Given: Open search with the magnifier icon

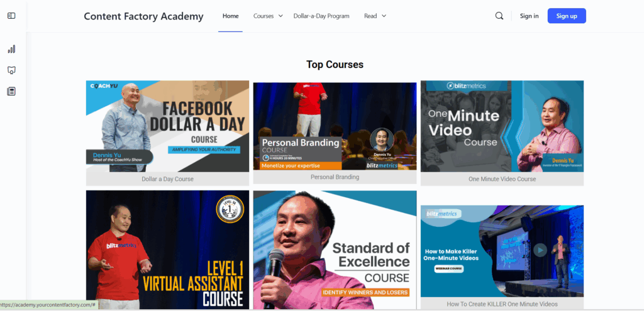Looking at the screenshot, I should tap(499, 16).
